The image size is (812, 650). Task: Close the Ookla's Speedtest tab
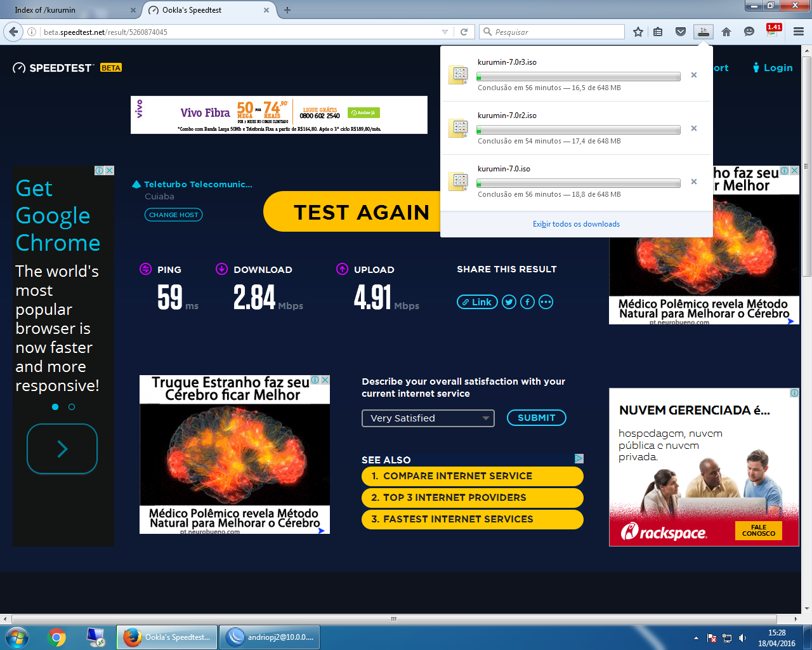pos(266,10)
